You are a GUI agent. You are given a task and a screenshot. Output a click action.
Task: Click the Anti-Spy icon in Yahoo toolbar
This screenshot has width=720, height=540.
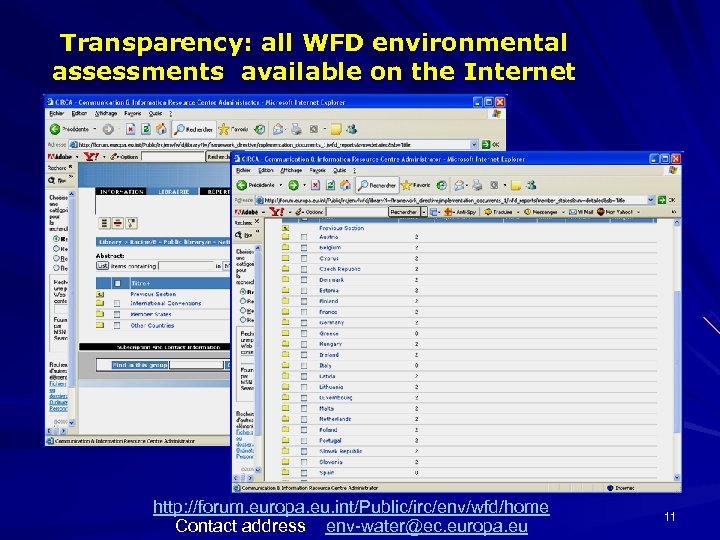(448, 212)
